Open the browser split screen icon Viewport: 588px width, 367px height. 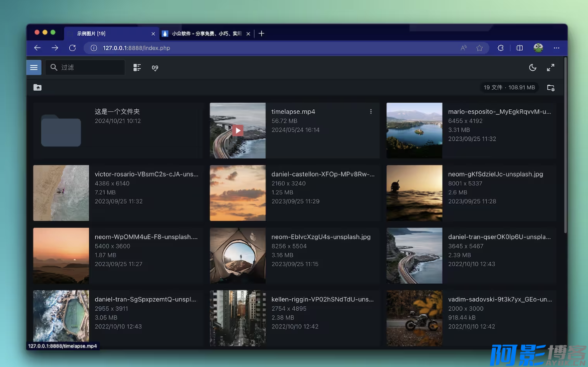point(520,48)
